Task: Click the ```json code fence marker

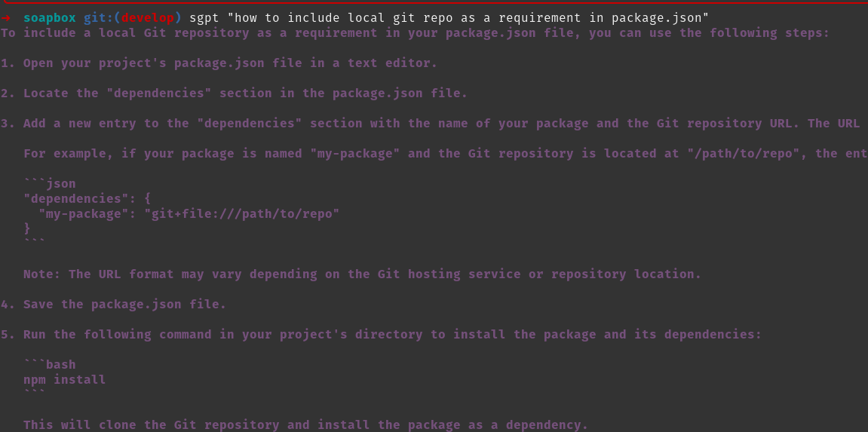Action: click(x=50, y=184)
